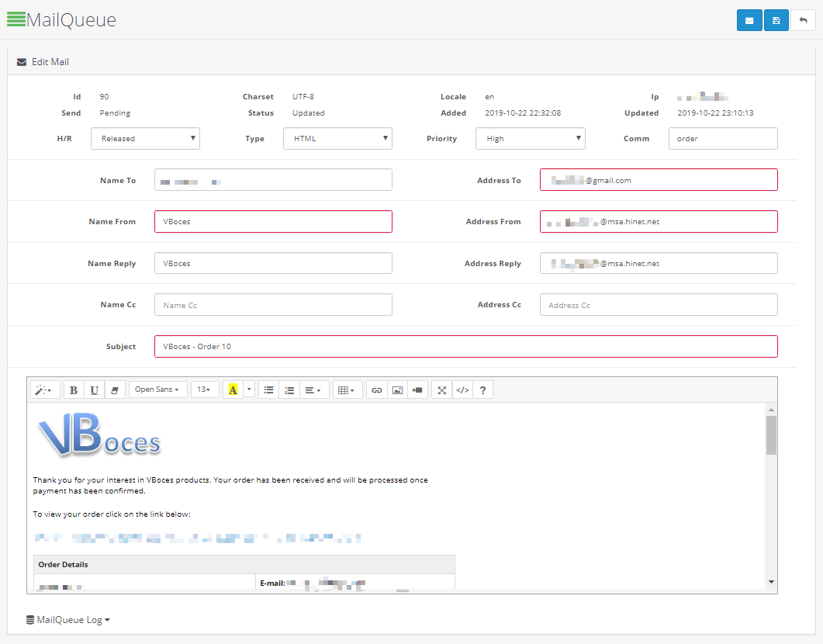Screen dimensions: 823x644
Task: Open the font size 13 dropdown
Action: [x=205, y=390]
